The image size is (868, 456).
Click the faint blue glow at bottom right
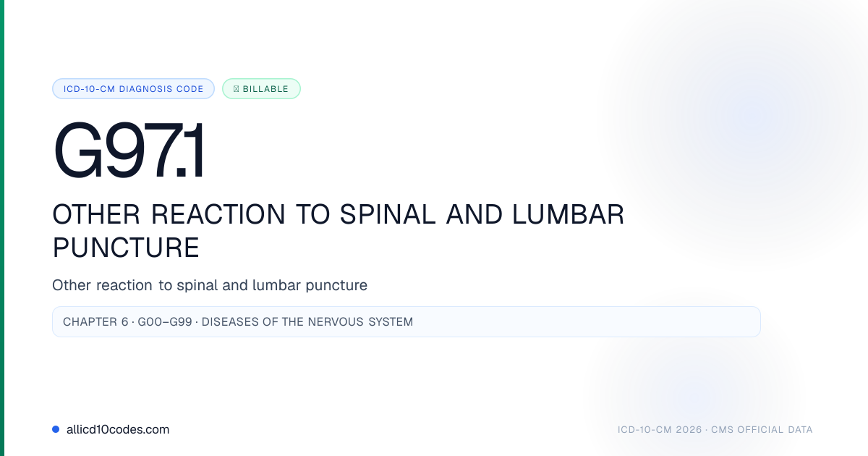(694, 394)
